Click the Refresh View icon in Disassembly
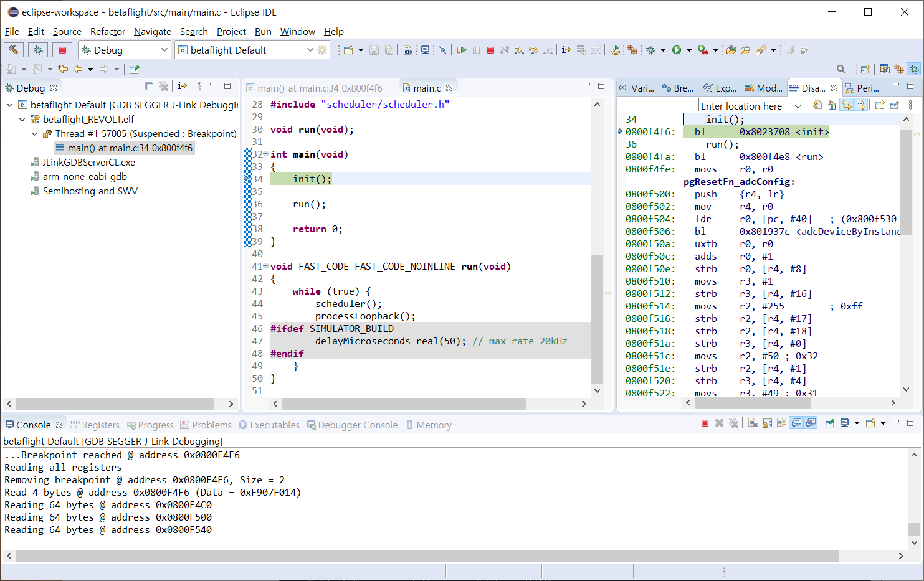The width and height of the screenshot is (924, 581). pyautogui.click(x=817, y=105)
